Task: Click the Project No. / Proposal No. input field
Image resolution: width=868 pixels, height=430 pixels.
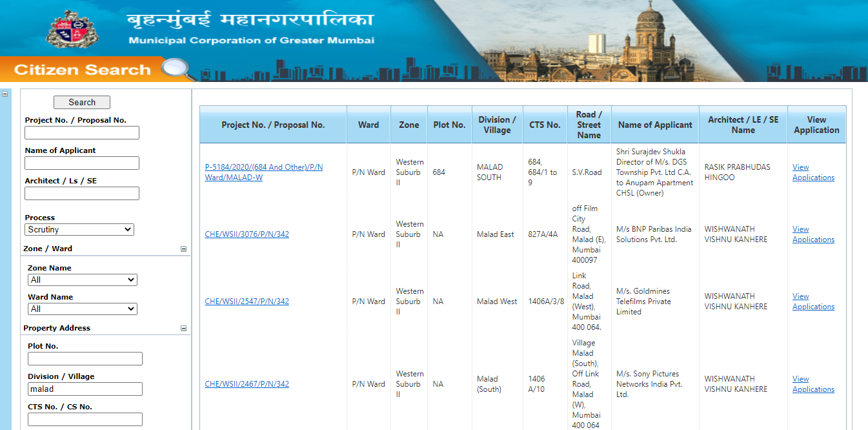Action: tap(82, 133)
